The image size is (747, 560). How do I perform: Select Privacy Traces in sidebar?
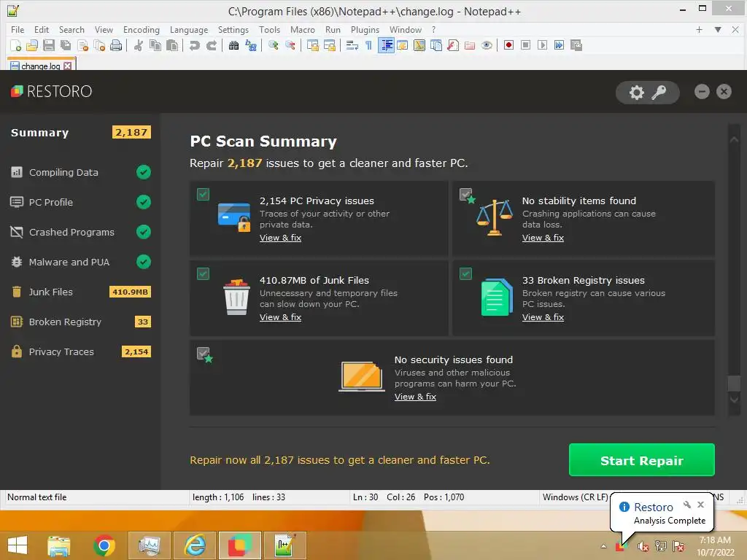80,352
